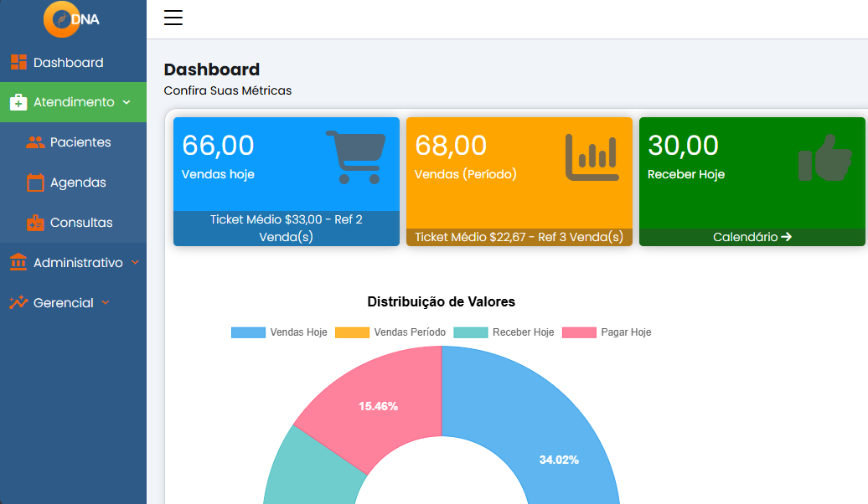Toggle Receber Hoje legend visibility

504,332
